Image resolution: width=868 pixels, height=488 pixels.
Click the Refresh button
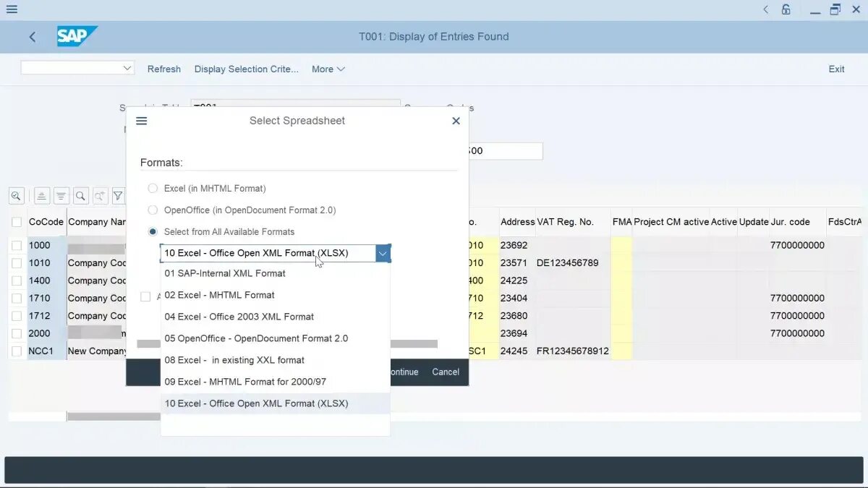click(164, 69)
